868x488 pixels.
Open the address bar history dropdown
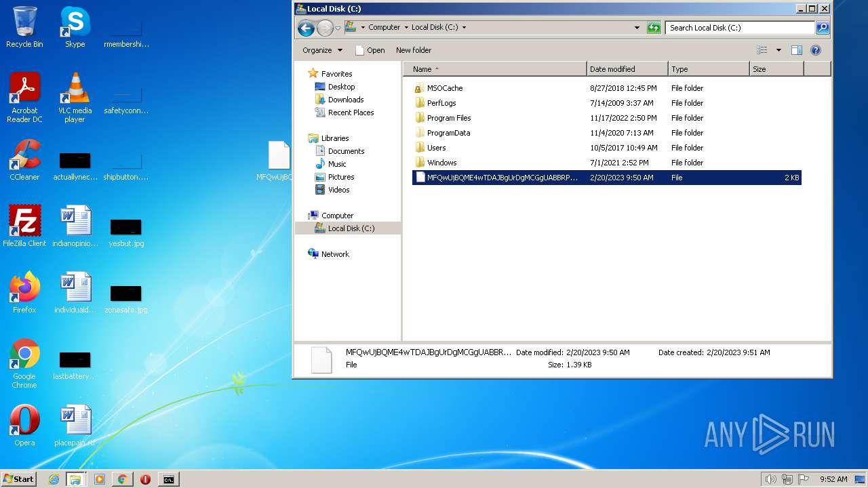pos(637,28)
